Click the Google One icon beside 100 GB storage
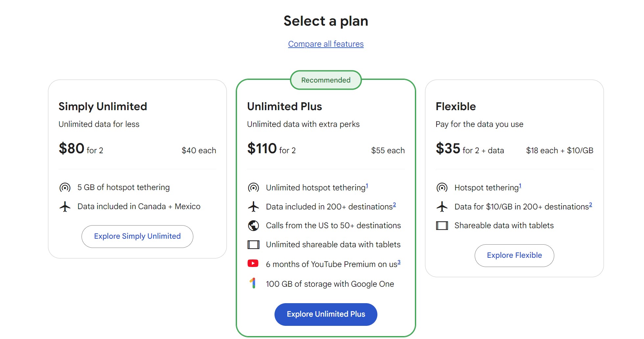 tap(253, 283)
